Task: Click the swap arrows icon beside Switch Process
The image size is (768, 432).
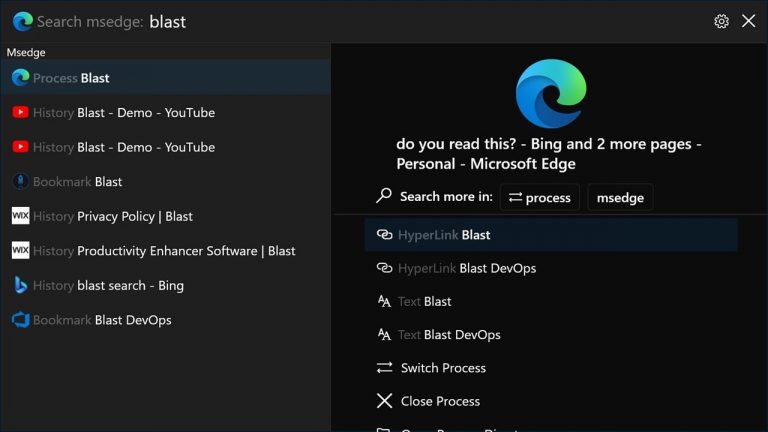Action: tap(384, 367)
